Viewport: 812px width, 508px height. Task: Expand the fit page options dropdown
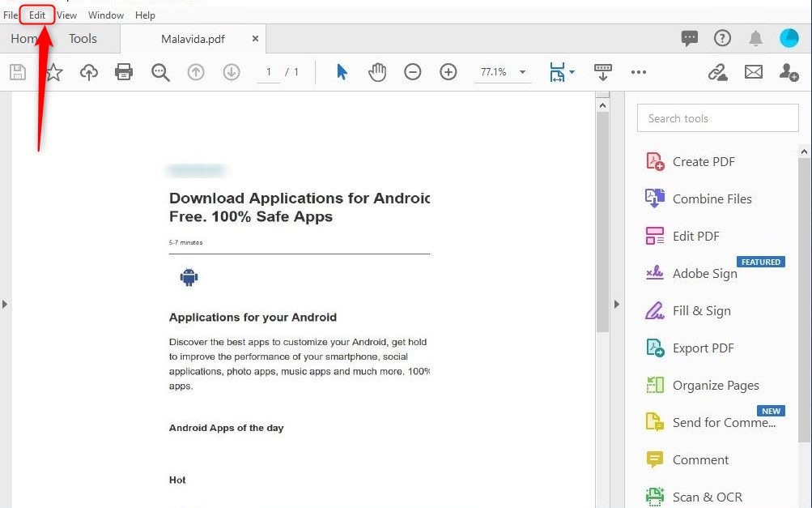572,72
